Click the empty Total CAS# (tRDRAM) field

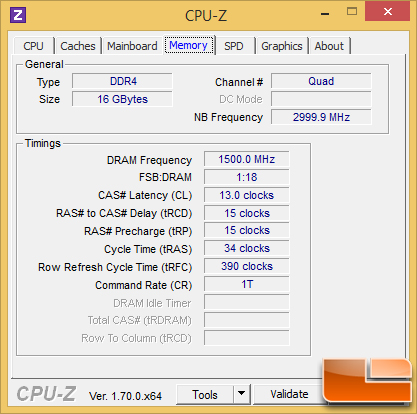(x=247, y=320)
